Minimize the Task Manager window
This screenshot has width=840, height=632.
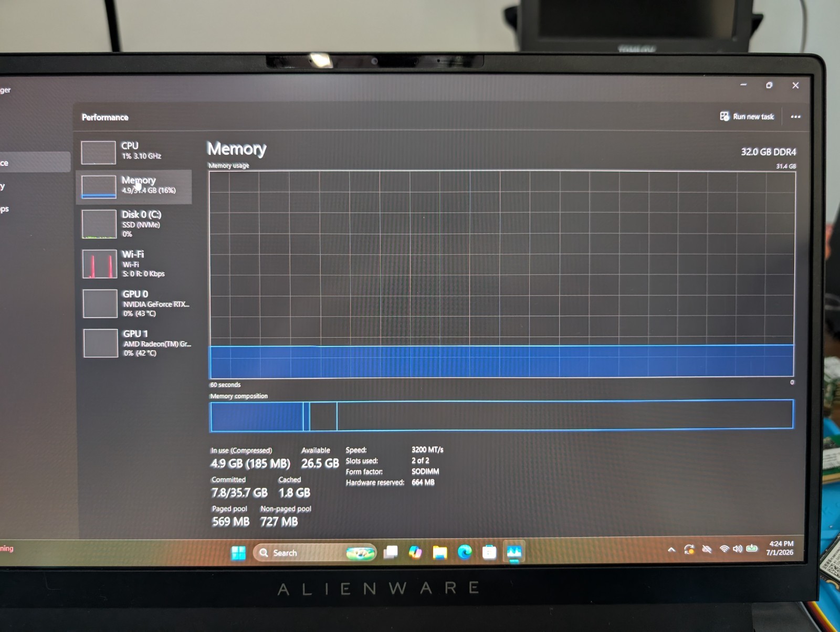click(743, 85)
